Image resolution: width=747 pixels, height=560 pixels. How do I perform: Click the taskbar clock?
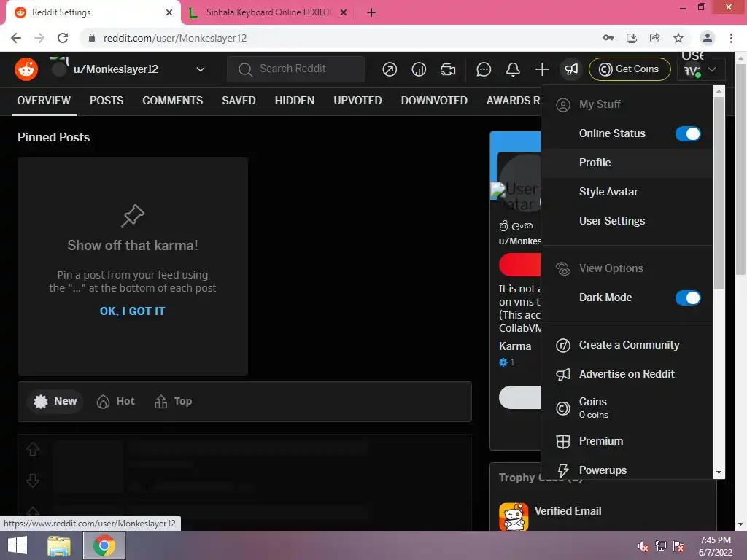click(715, 546)
